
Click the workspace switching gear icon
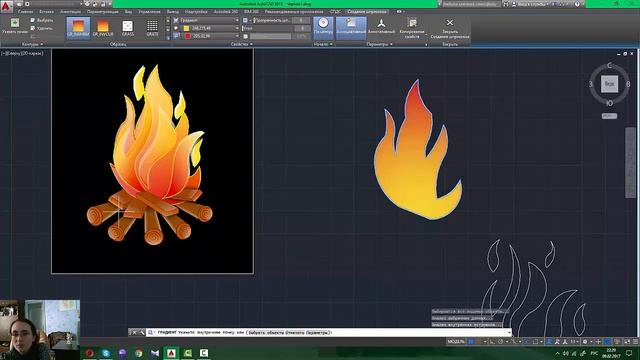click(585, 342)
